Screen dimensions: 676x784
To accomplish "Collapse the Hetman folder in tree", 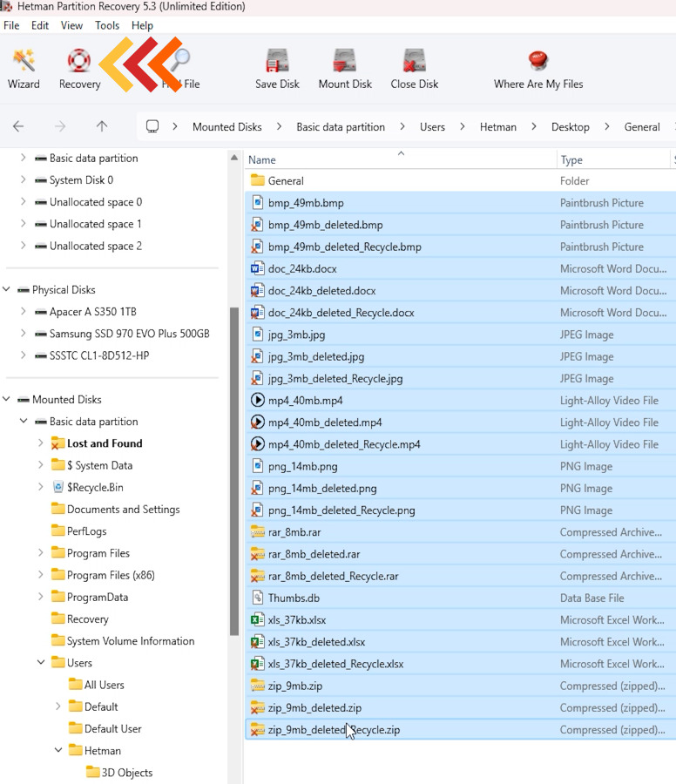I will point(58,750).
